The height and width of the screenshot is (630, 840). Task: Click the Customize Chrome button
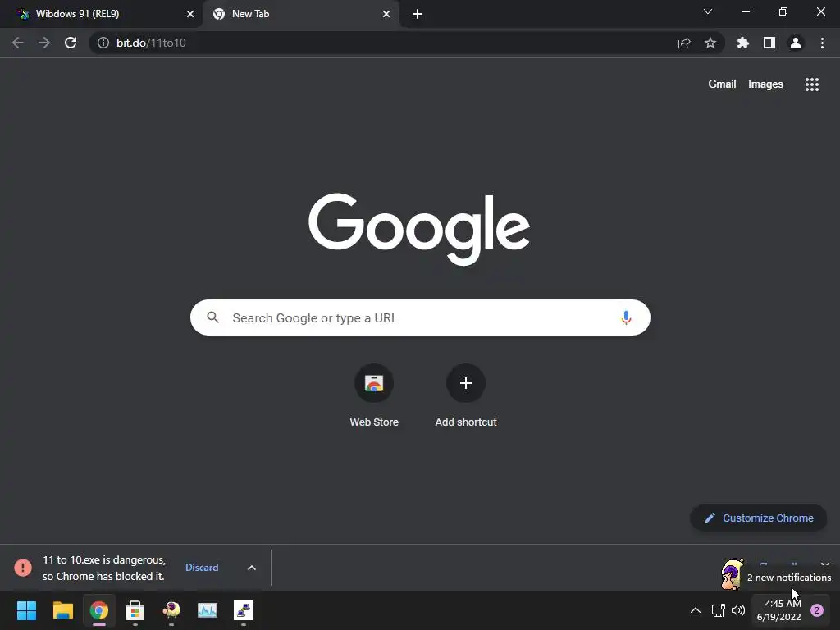tap(759, 518)
